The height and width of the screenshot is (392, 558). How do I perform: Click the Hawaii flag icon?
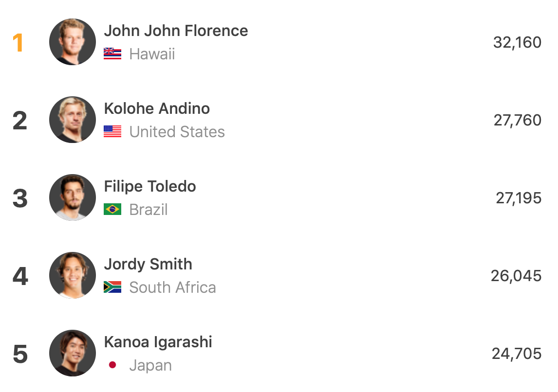tap(112, 54)
